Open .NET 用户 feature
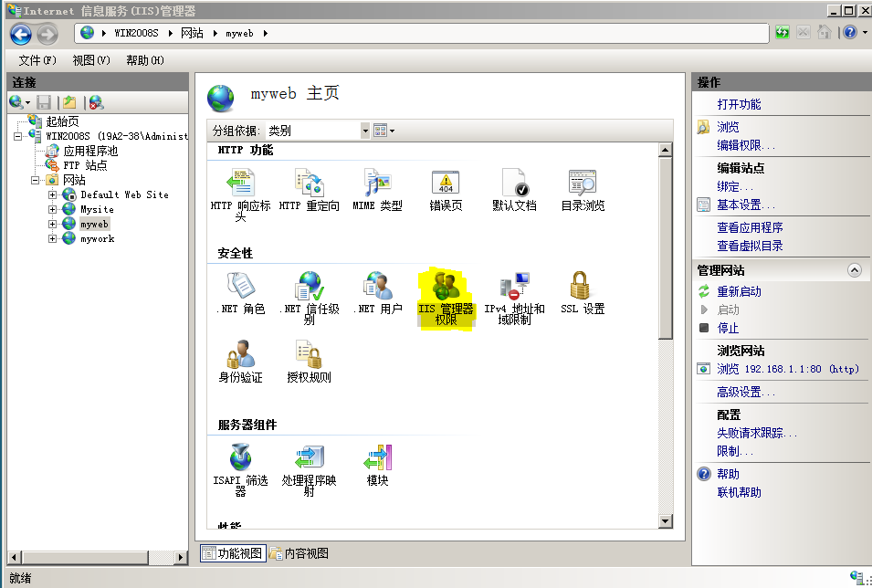 tap(378, 293)
